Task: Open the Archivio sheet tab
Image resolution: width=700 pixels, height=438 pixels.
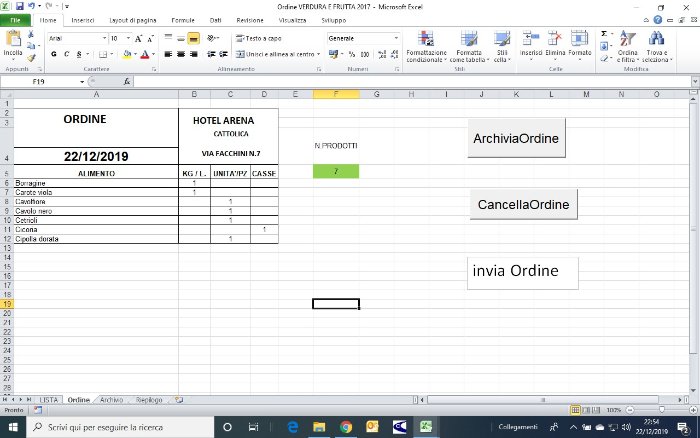Action: pyautogui.click(x=112, y=400)
